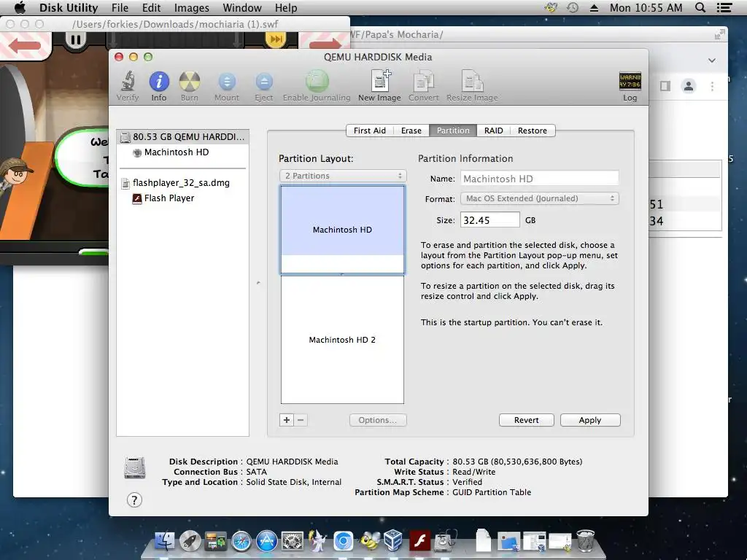Open App Store from Dock
Image resolution: width=747 pixels, height=560 pixels.
(267, 542)
